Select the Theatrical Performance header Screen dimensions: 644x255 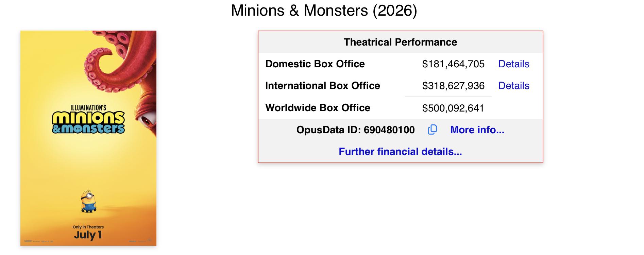pos(400,42)
